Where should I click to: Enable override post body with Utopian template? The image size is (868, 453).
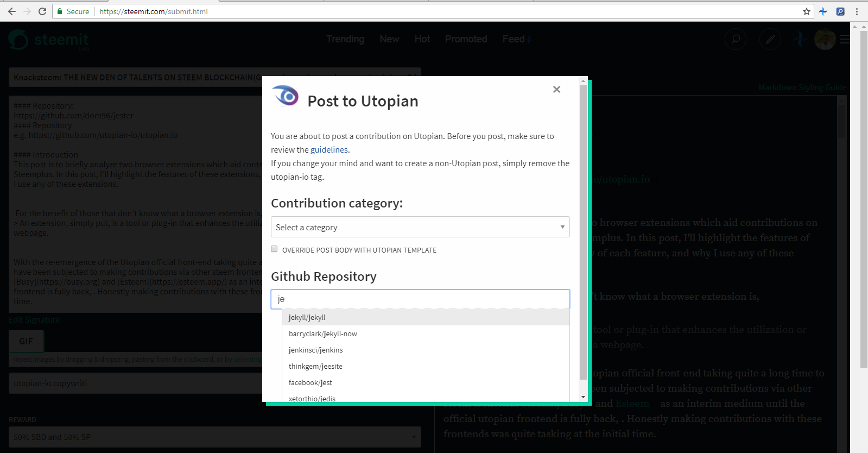pos(274,249)
